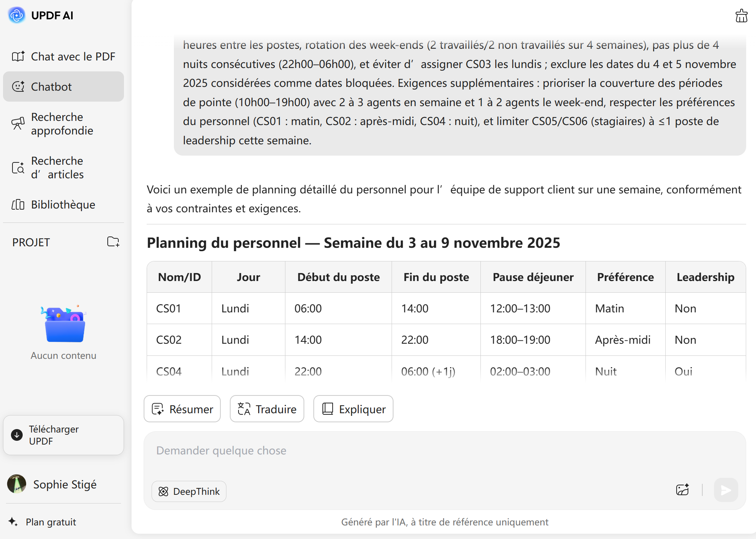Click the Résumer button
756x539 pixels.
tap(182, 409)
